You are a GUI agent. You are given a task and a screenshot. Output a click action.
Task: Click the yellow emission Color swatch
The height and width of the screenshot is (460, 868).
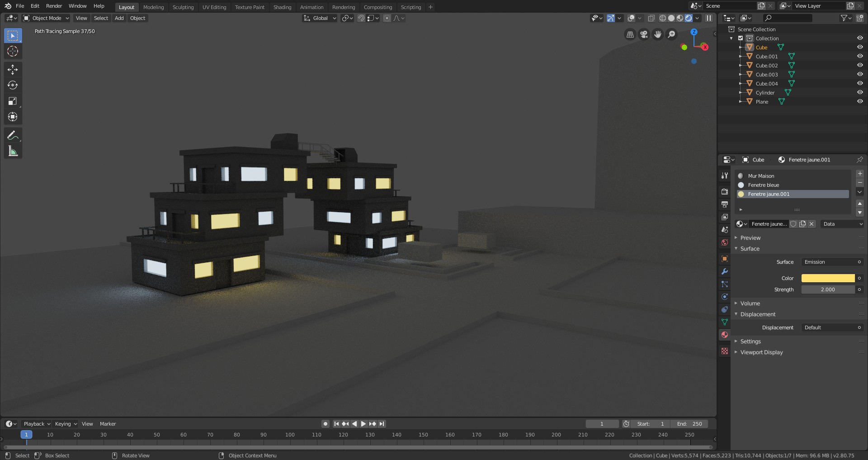[x=828, y=278]
